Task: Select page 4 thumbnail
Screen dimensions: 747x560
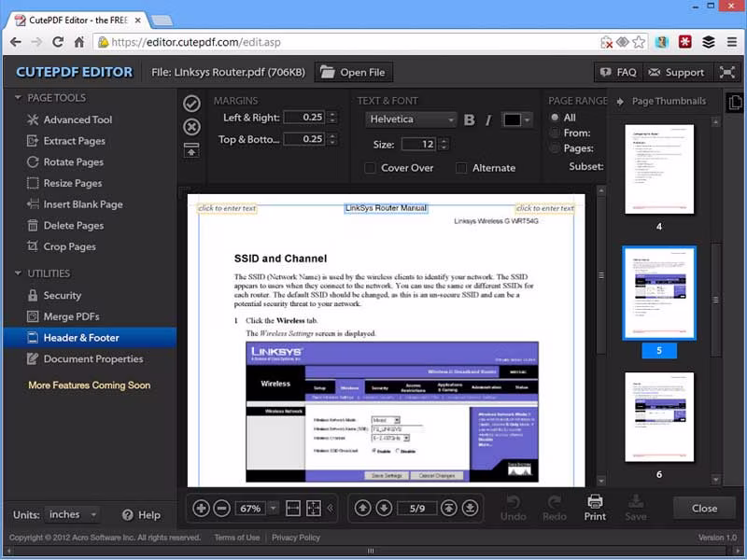Action: click(659, 169)
